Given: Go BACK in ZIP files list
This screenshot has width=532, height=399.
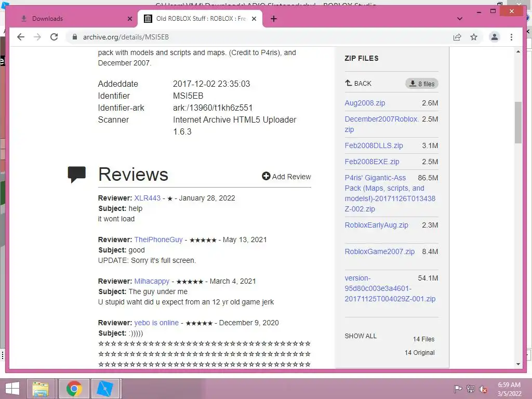Looking at the screenshot, I should click(x=358, y=84).
